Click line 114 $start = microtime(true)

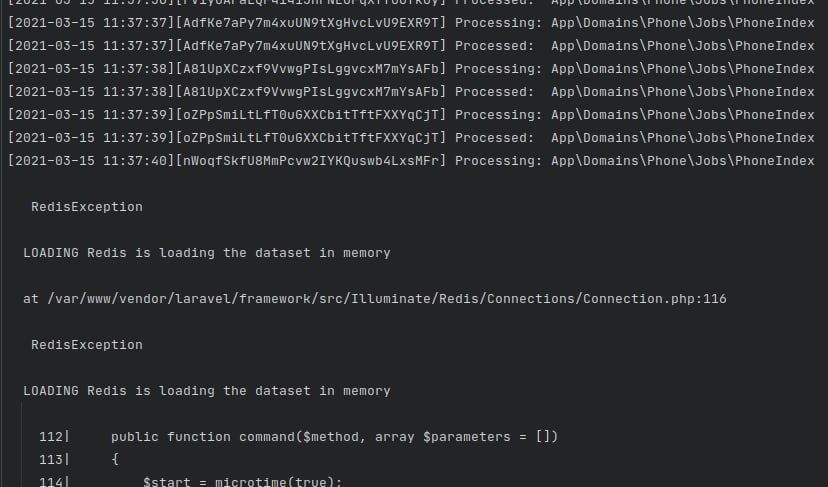click(191, 481)
